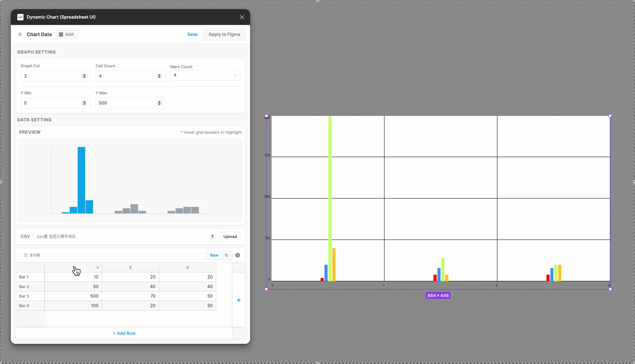Close the Dynamic Chart plugin window
This screenshot has width=635, height=364.
[242, 17]
